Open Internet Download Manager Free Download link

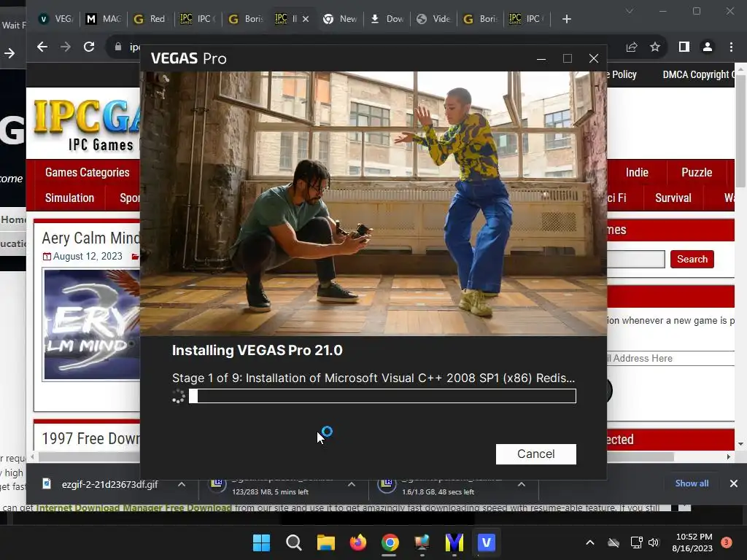pyautogui.click(x=133, y=507)
